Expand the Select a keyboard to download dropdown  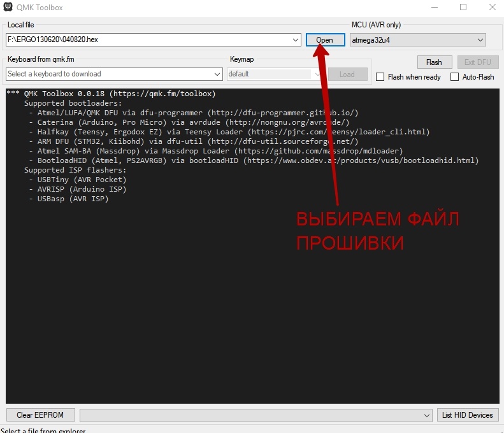[217, 75]
